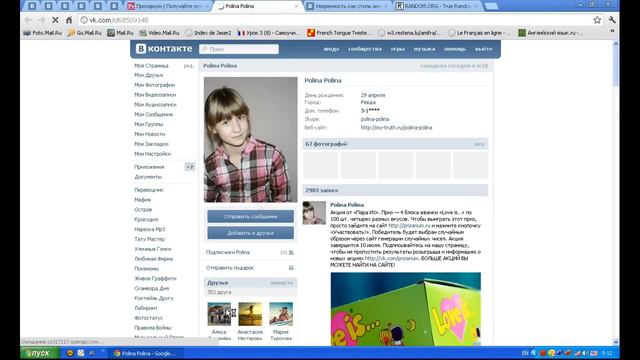Screen dimensions: 640x360
Task: Click the Polina Polina Chrome taskbar button
Action: 146,353
